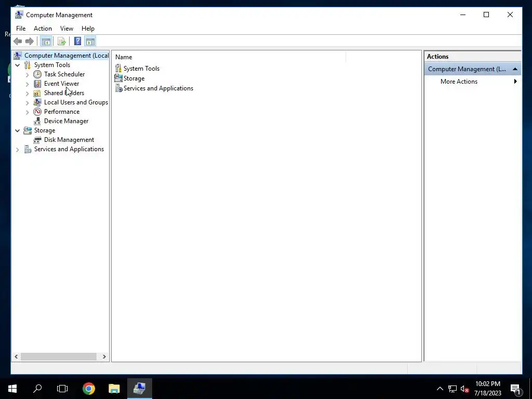The height and width of the screenshot is (399, 532).
Task: Click the Back arrow toolbar icon
Action: pyautogui.click(x=18, y=42)
